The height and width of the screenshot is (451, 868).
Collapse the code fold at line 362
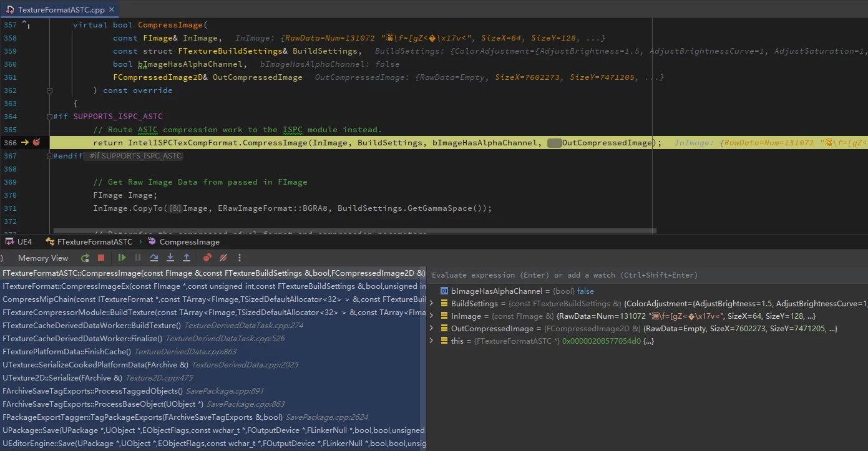50,90
